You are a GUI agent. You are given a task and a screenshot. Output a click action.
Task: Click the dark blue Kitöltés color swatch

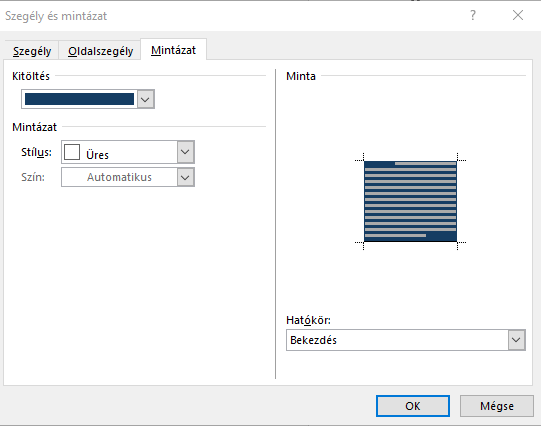[x=79, y=99]
